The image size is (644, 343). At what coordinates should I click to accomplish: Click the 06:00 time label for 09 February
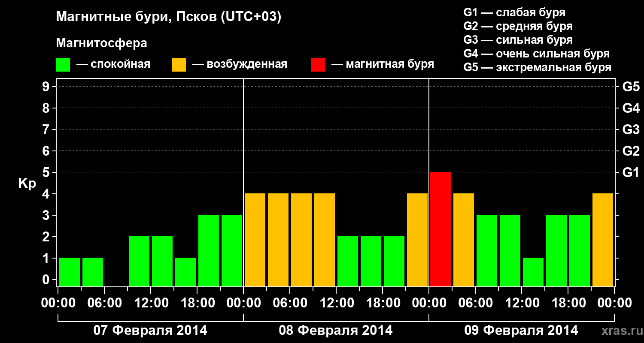(x=475, y=303)
